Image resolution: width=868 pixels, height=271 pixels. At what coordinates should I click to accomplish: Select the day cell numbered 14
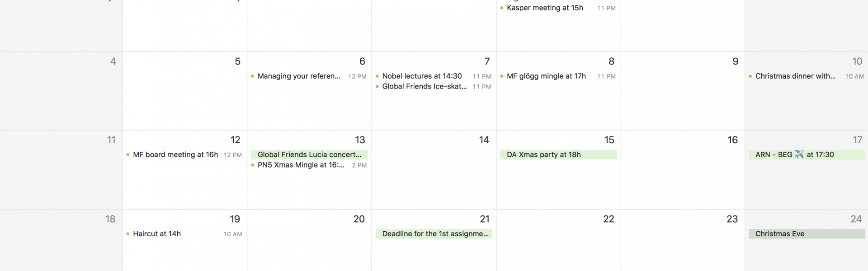point(434,170)
